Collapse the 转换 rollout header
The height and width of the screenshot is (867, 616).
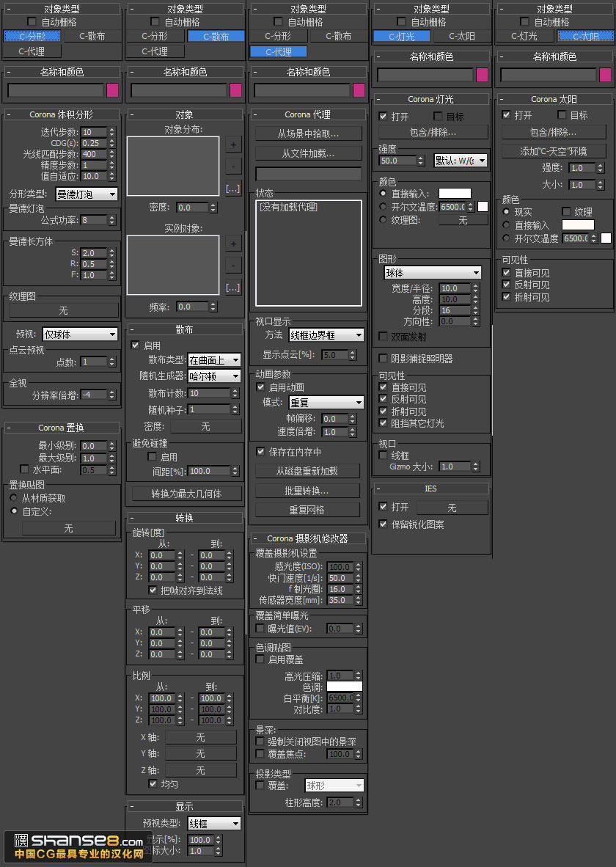click(185, 518)
